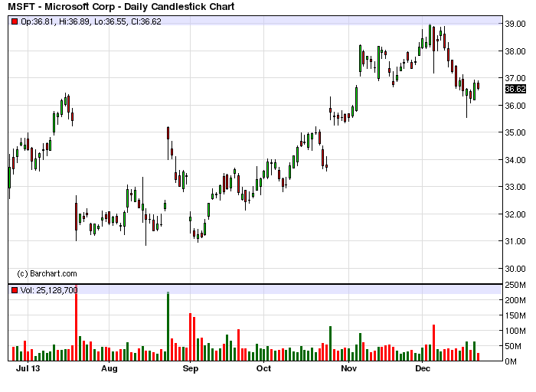Click the red legend square beside Op:36.81
This screenshot has width=536, height=392.
tap(15, 22)
